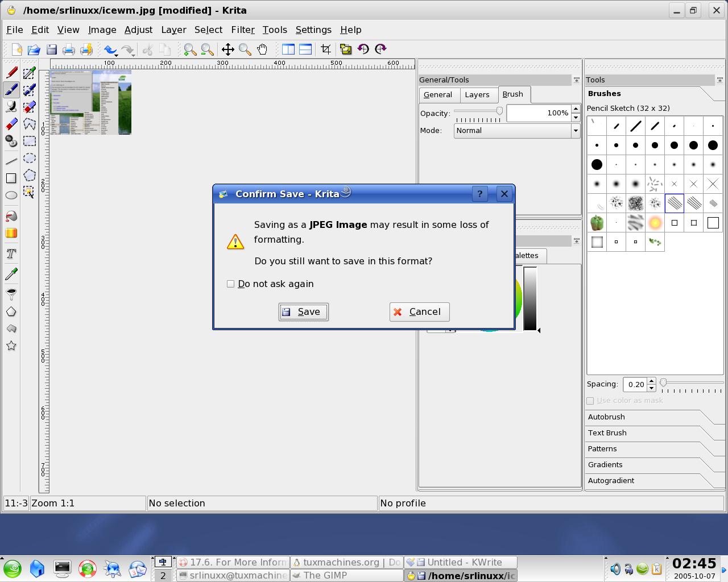Click the "No profile" status bar text
Viewport: 728px width, 582px height.
click(x=403, y=503)
